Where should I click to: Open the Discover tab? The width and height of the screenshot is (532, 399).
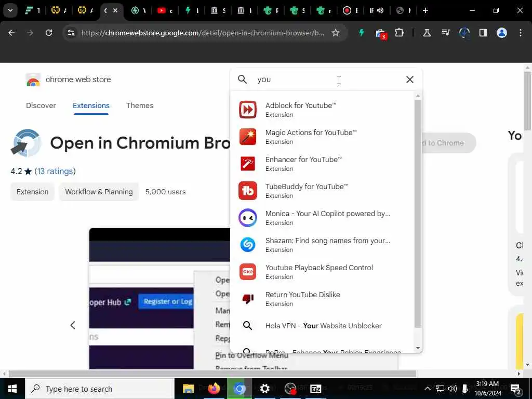point(41,105)
